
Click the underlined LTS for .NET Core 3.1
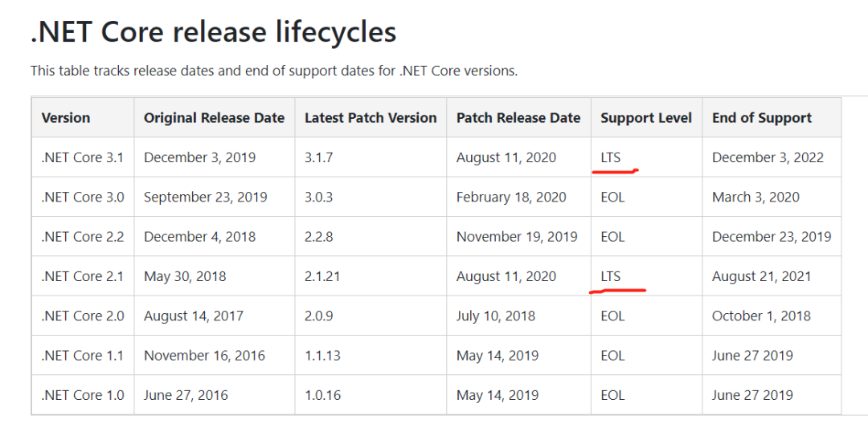(x=611, y=157)
